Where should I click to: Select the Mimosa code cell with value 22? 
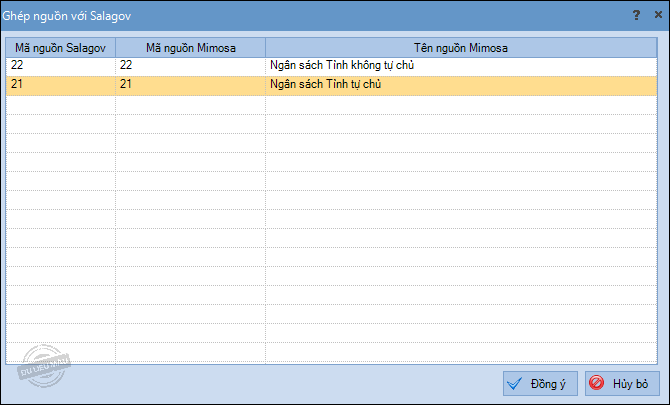pyautogui.click(x=191, y=67)
